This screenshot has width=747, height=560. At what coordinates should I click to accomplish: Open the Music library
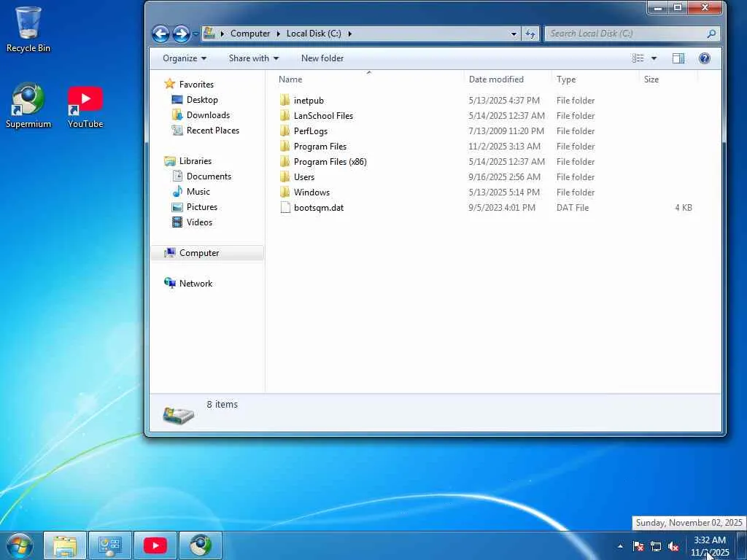pos(198,192)
